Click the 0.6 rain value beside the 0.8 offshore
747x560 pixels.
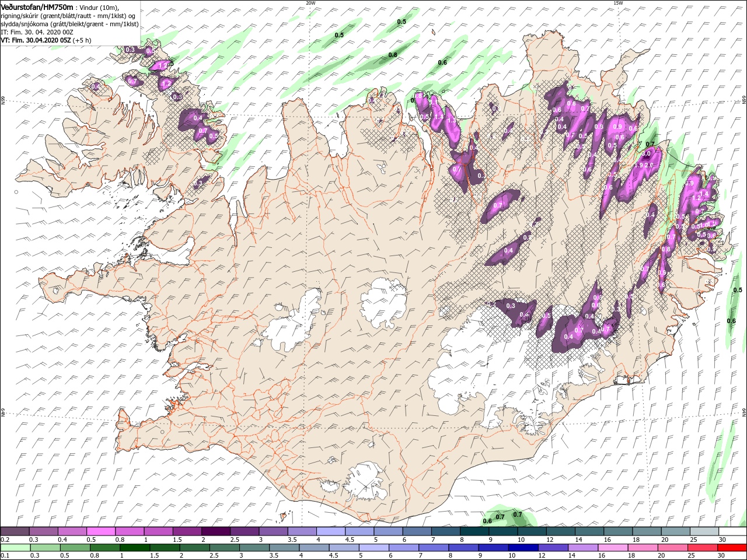click(x=442, y=63)
